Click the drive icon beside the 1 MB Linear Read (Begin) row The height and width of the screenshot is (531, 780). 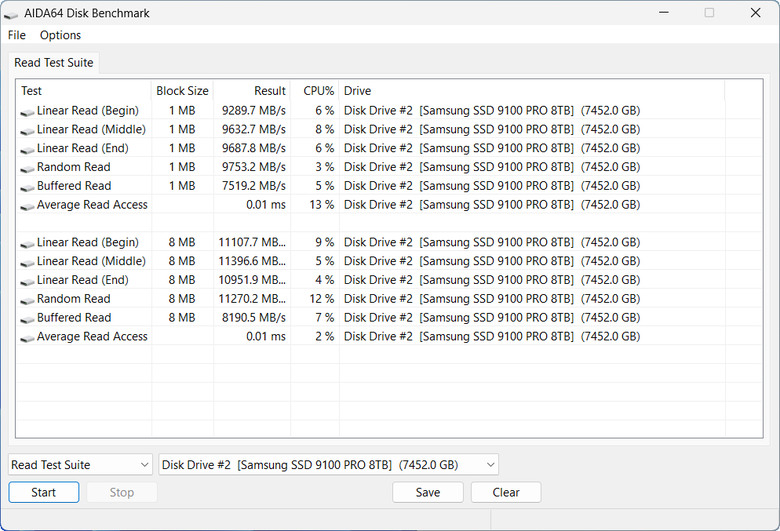(x=27, y=112)
